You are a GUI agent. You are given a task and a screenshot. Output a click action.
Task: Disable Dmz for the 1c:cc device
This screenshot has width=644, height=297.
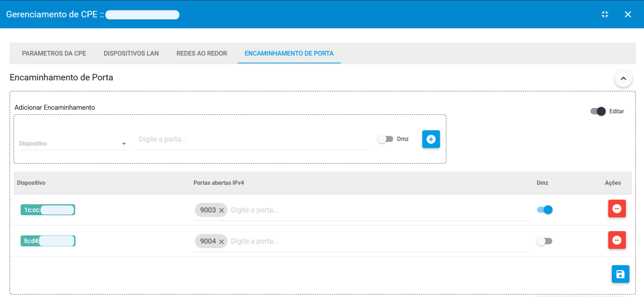545,210
